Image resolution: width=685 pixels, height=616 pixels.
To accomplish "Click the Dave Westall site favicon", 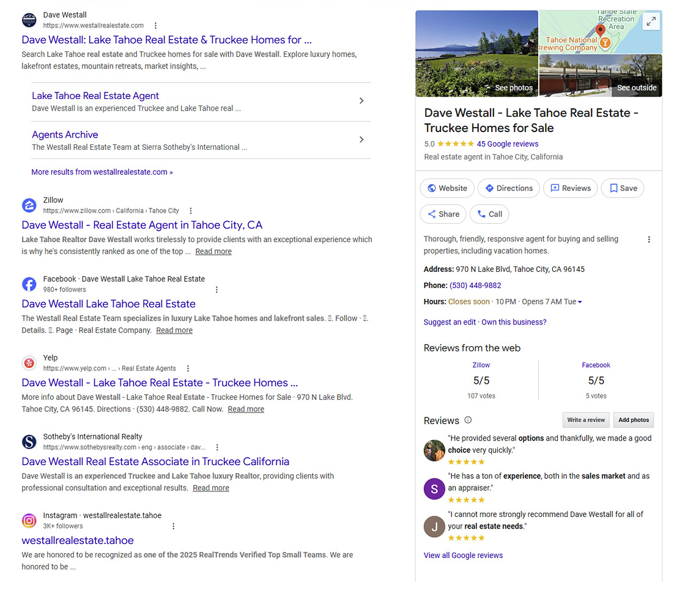I will (29, 20).
